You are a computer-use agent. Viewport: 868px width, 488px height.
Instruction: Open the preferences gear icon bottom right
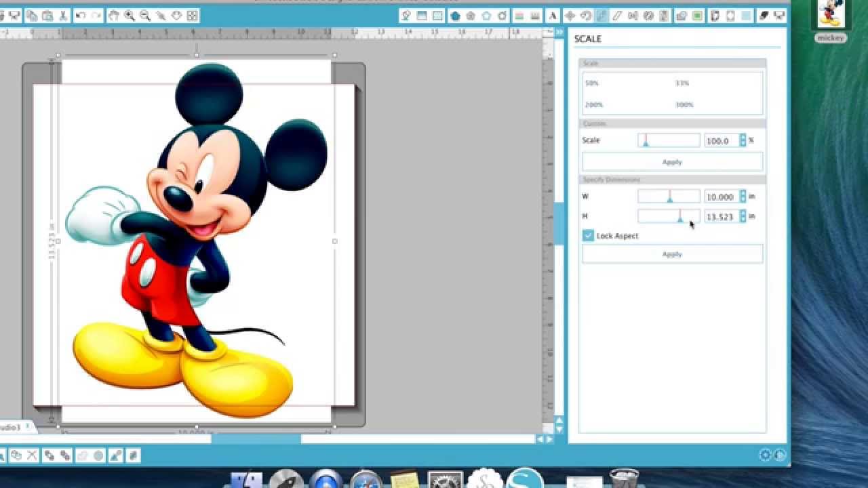pos(765,455)
